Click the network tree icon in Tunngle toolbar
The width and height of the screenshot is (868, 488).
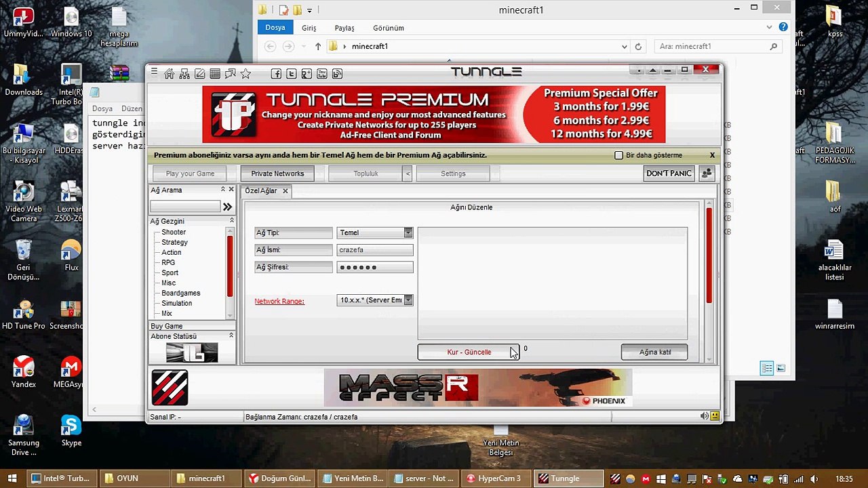point(184,73)
